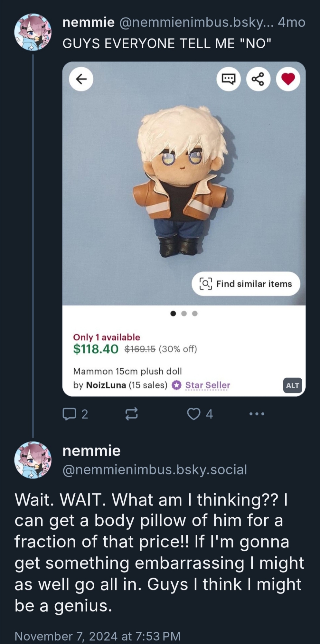Like the post with heart icon
Screen dimensions: 320x644
pos(194,414)
